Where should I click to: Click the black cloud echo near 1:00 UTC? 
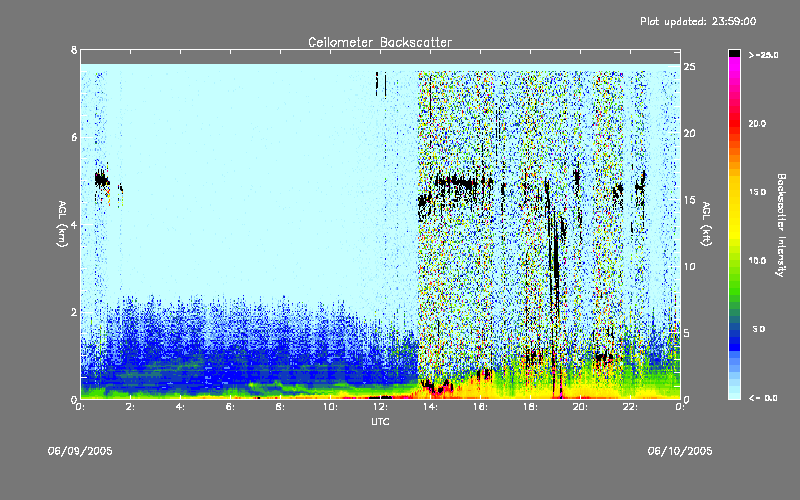tap(102, 180)
